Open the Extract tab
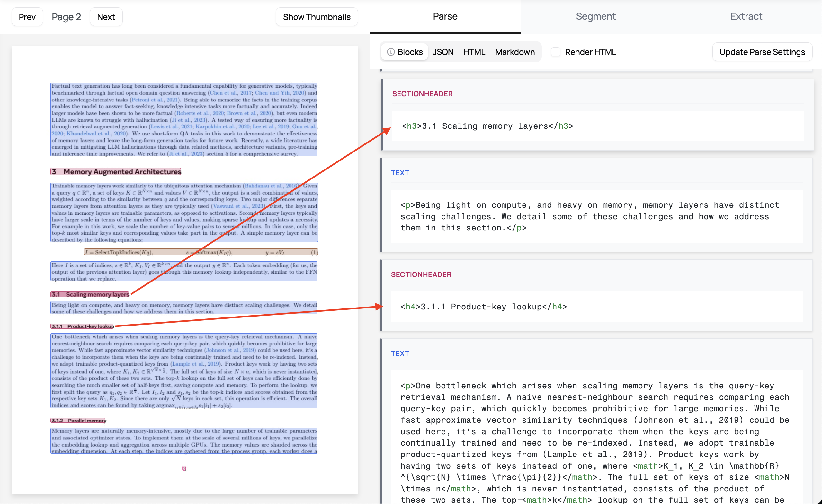 746,16
